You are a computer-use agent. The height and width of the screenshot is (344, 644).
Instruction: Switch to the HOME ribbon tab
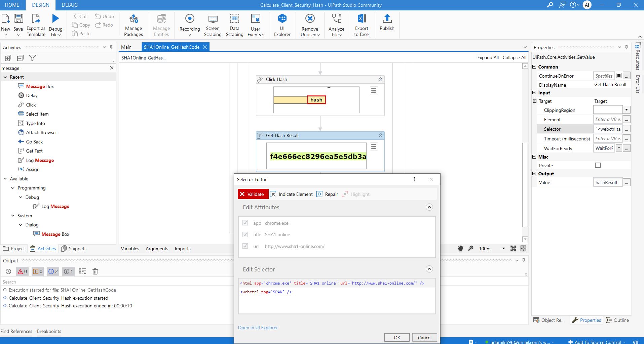click(12, 5)
